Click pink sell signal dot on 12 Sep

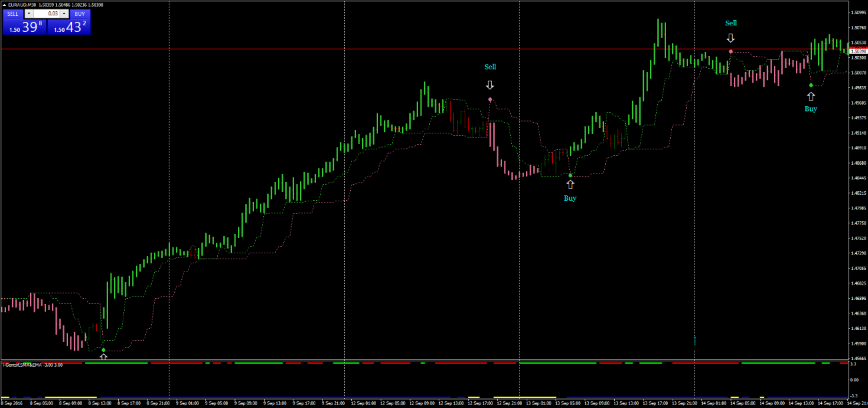click(490, 99)
